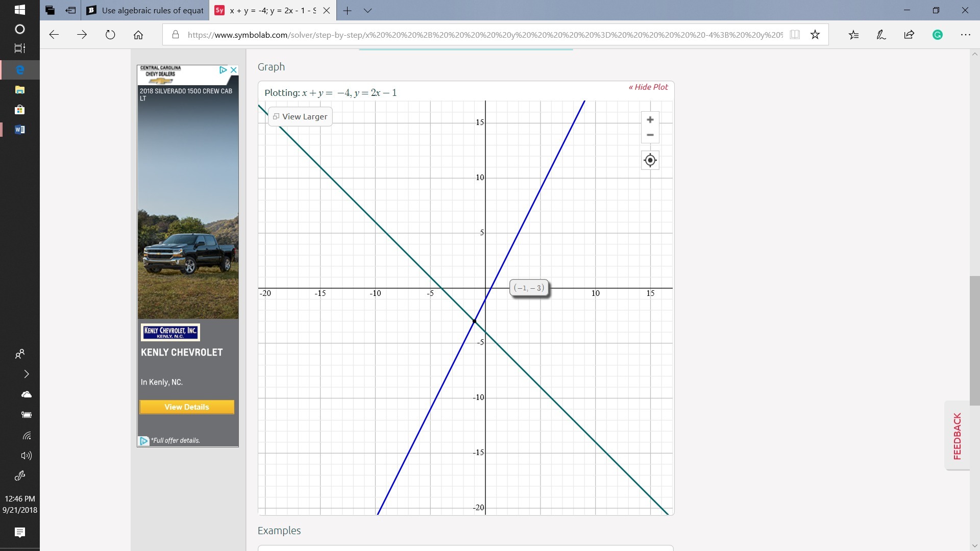Viewport: 980px width, 551px height.
Task: Open the Share page icon
Action: tap(909, 35)
